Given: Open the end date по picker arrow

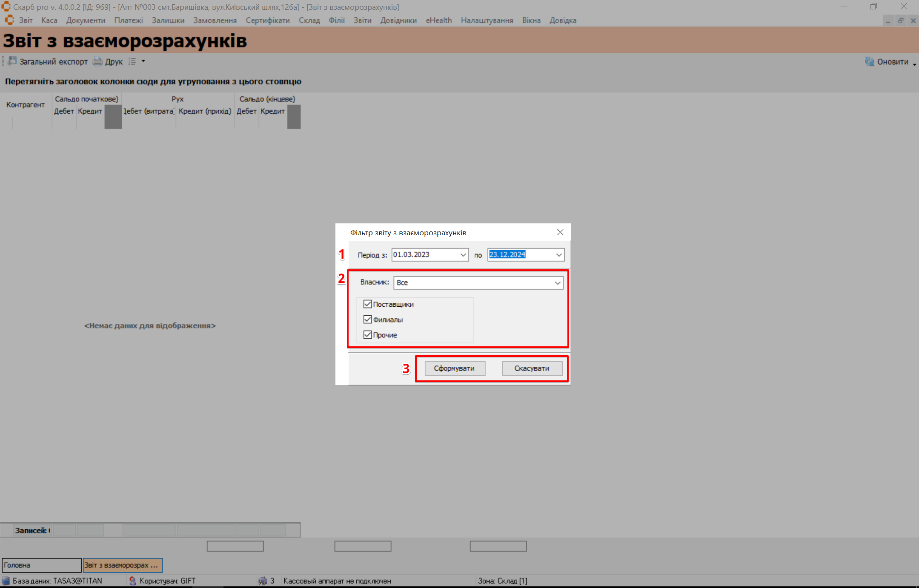Looking at the screenshot, I should click(558, 255).
